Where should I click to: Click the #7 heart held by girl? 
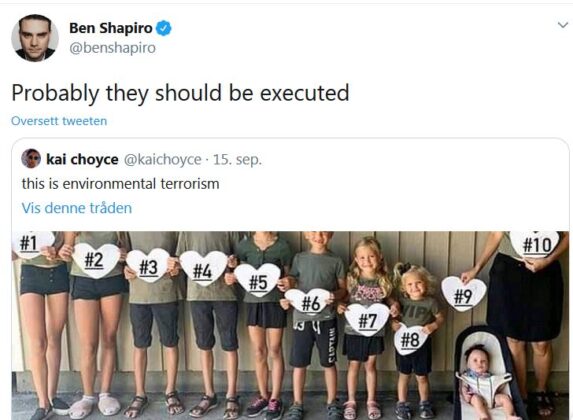pyautogui.click(x=367, y=319)
